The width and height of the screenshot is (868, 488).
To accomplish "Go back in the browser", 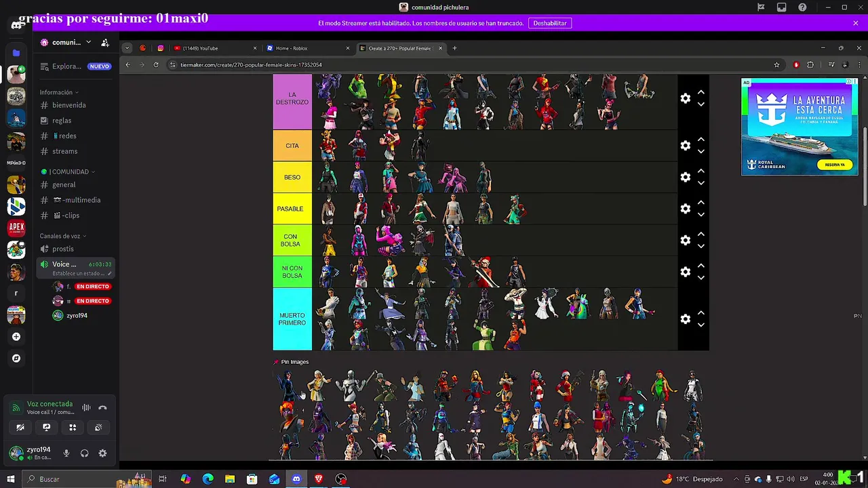I will (127, 64).
